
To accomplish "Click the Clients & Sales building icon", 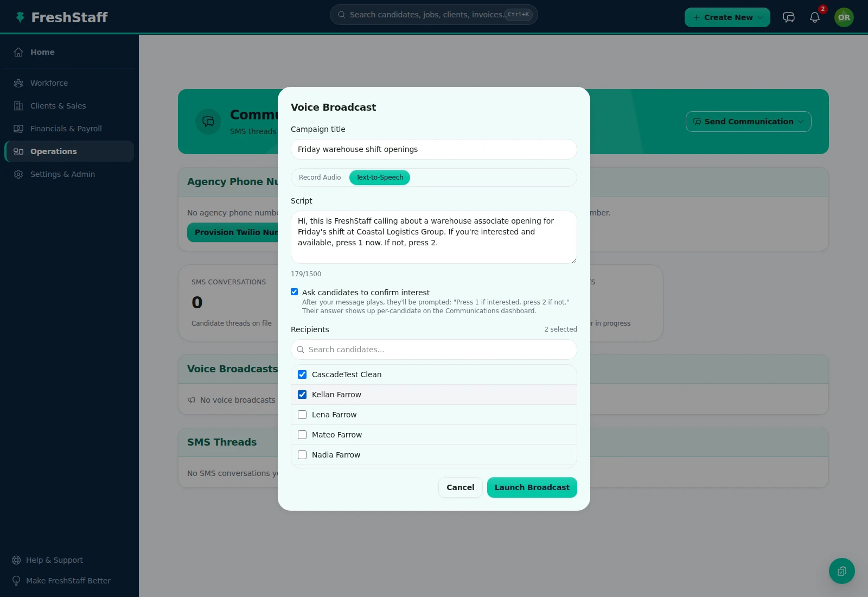I will 18,106.
